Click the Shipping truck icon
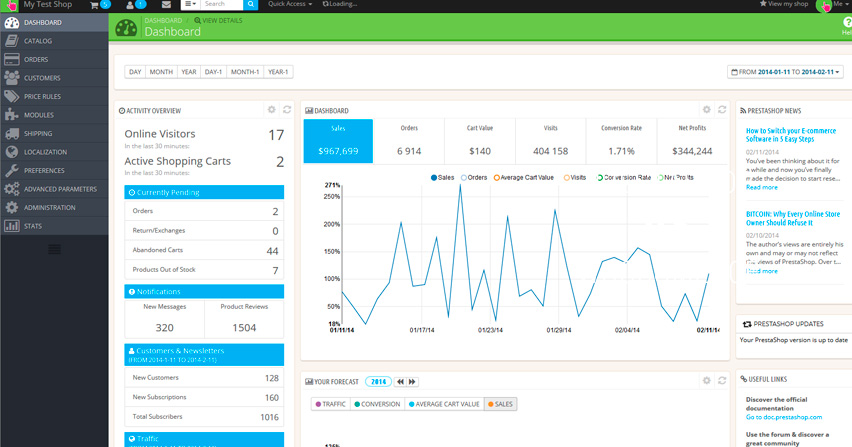The height and width of the screenshot is (447, 852). click(x=11, y=134)
